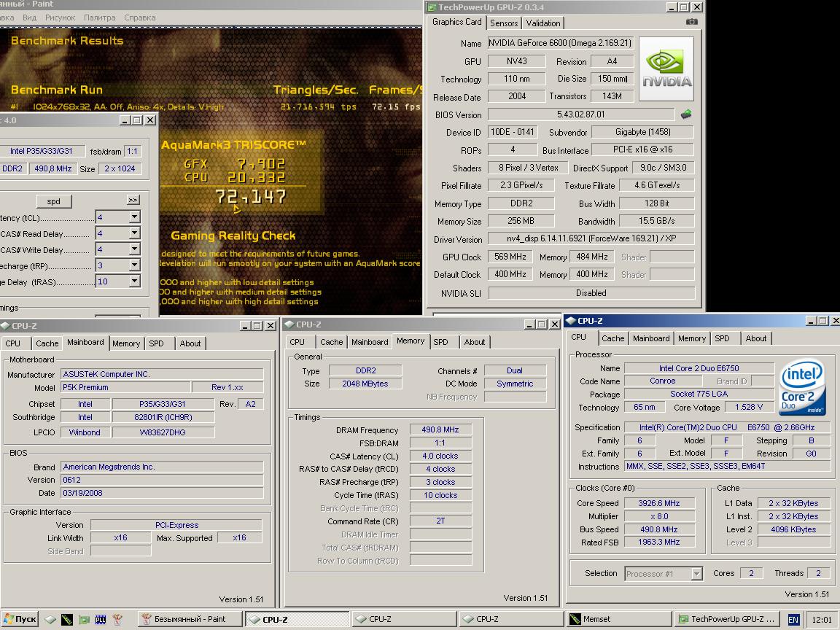Image resolution: width=840 pixels, height=630 pixels.
Task: Open Mainboard tab in Memory CPU-Z window
Action: point(370,342)
